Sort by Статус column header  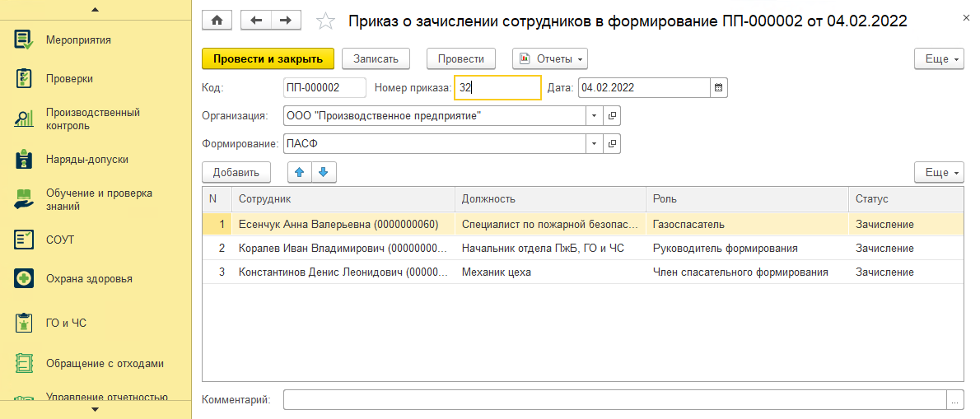906,199
